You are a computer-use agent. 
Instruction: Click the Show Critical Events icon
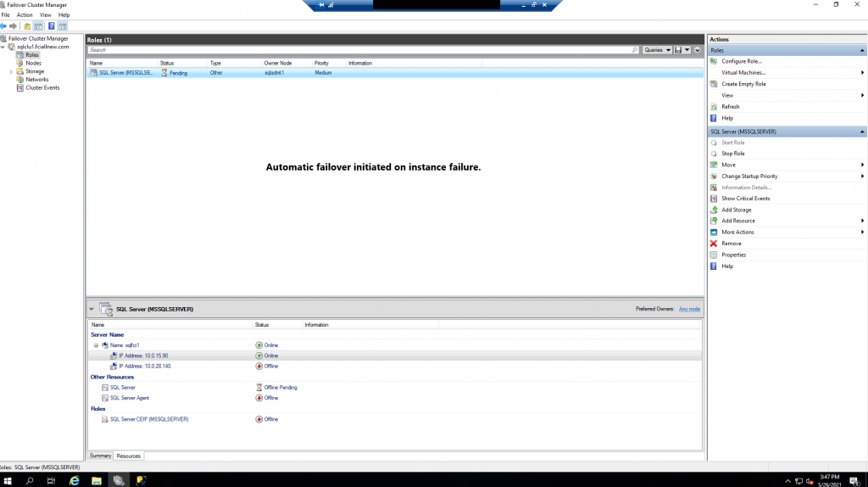[714, 199]
